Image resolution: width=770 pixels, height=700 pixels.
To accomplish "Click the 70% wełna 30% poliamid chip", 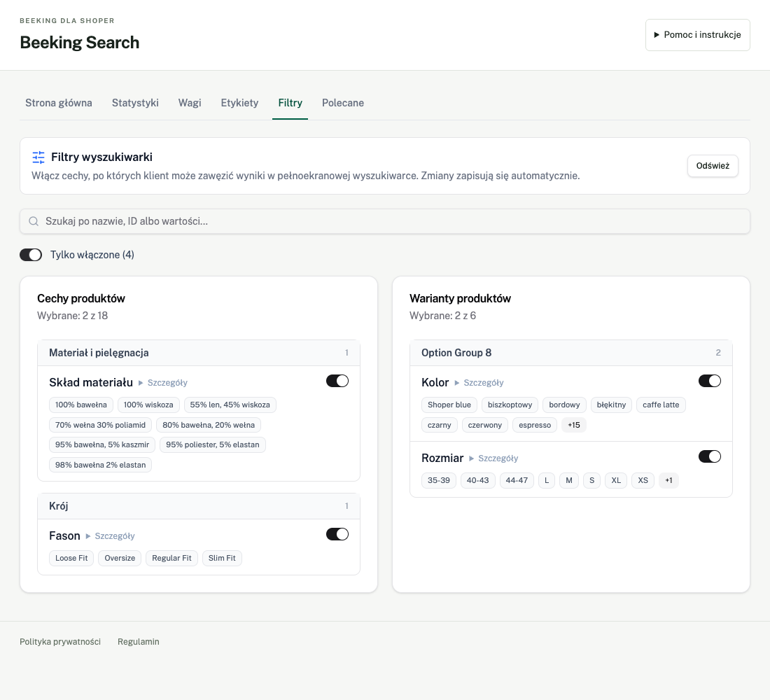I will coord(100,425).
